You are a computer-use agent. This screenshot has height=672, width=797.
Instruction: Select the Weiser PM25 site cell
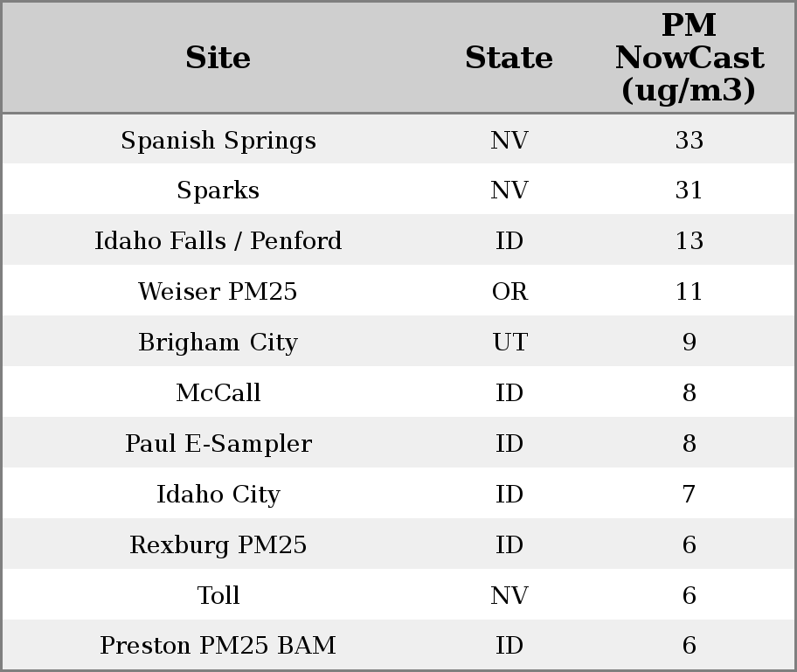click(218, 292)
